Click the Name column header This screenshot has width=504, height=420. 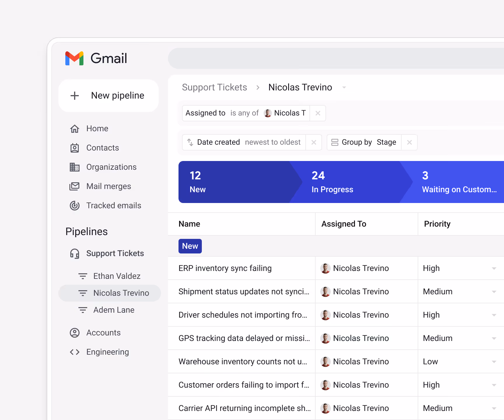tap(242, 224)
